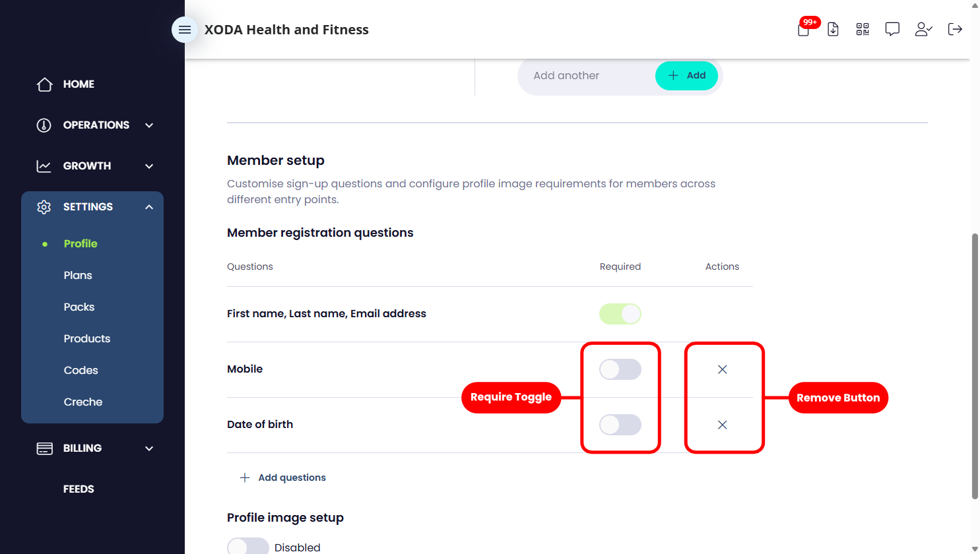This screenshot has height=554, width=980.
Task: Expand the Growth menu chevron
Action: (149, 166)
